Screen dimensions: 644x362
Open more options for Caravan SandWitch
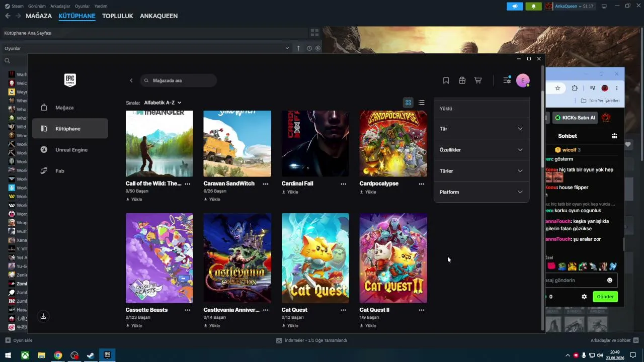pyautogui.click(x=266, y=184)
